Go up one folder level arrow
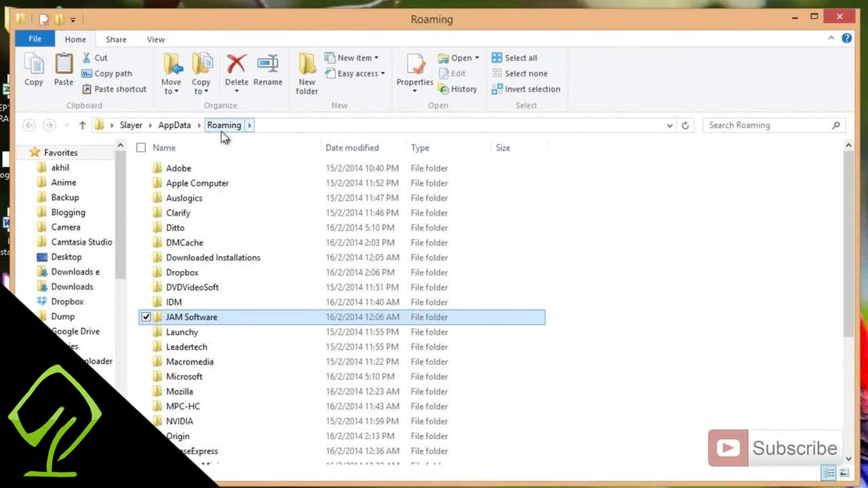 [x=82, y=125]
